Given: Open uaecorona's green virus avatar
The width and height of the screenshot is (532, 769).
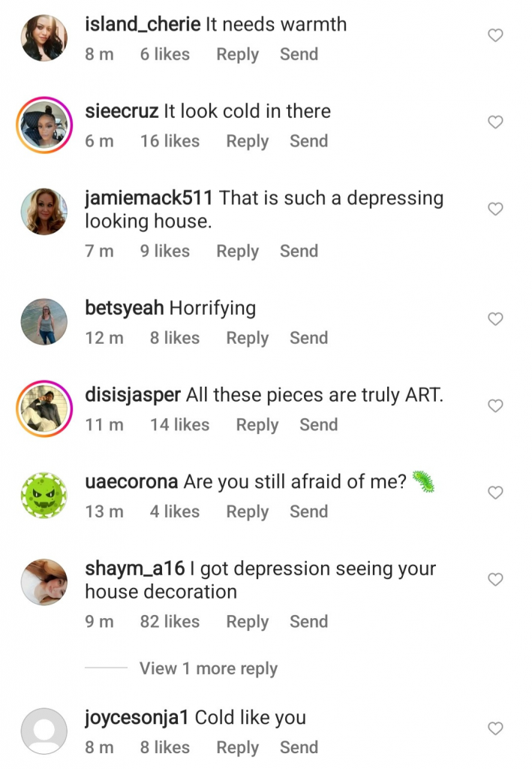Looking at the screenshot, I should 44,495.
